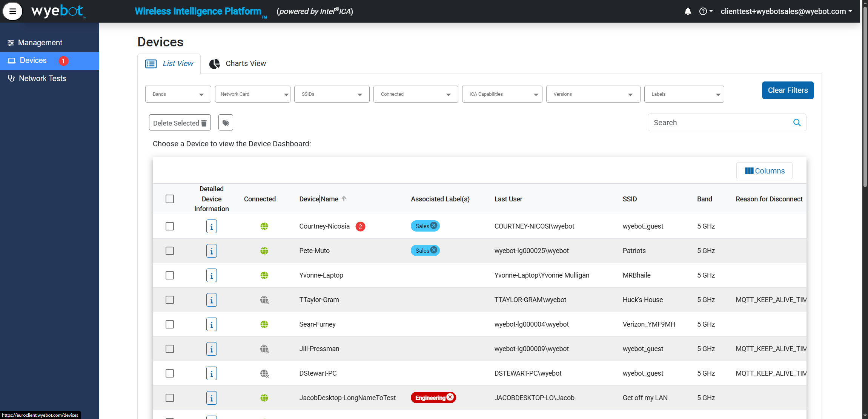
Task: Switch to Charts View tab
Action: click(x=238, y=63)
